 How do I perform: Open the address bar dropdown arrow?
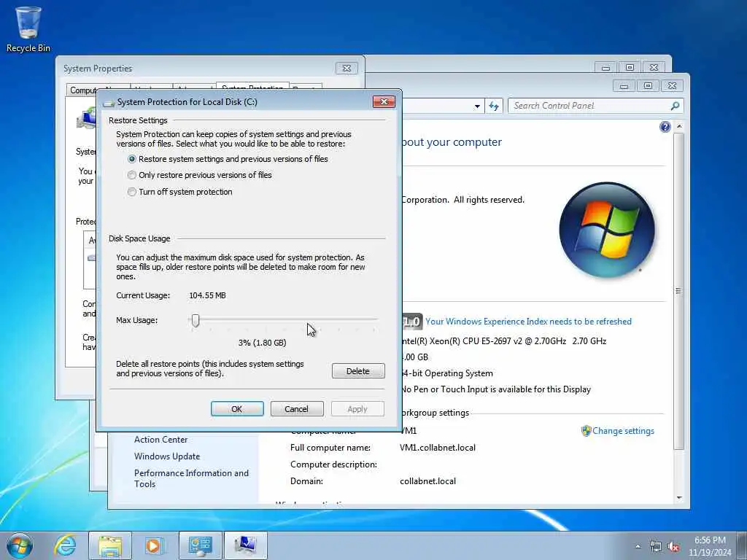point(477,106)
